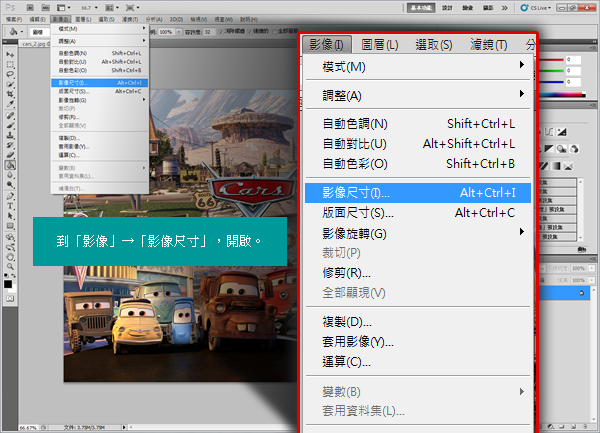Toggle the contiguous (連續的) checkbox

251,32
